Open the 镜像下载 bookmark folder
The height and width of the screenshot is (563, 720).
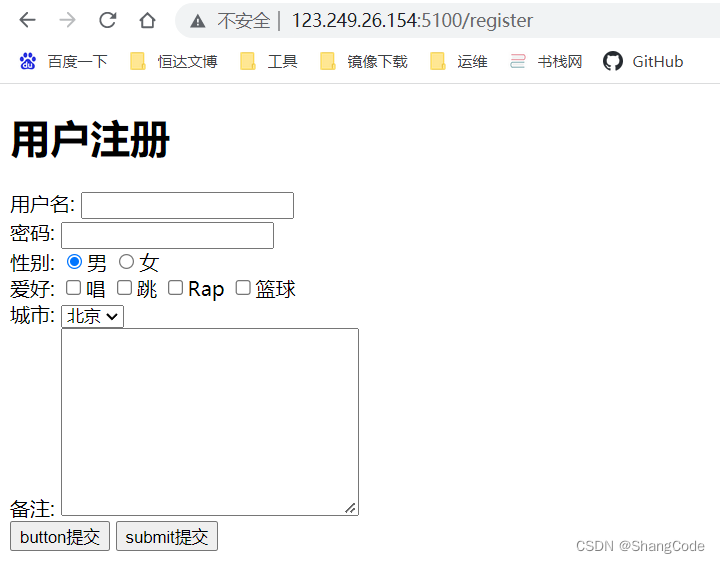click(364, 61)
